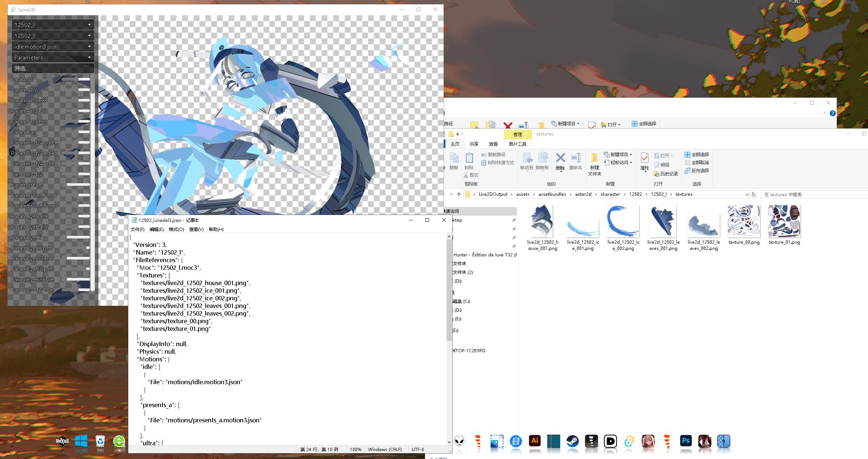
Task: Select the texture_00.png thumbnail
Action: pos(744,222)
